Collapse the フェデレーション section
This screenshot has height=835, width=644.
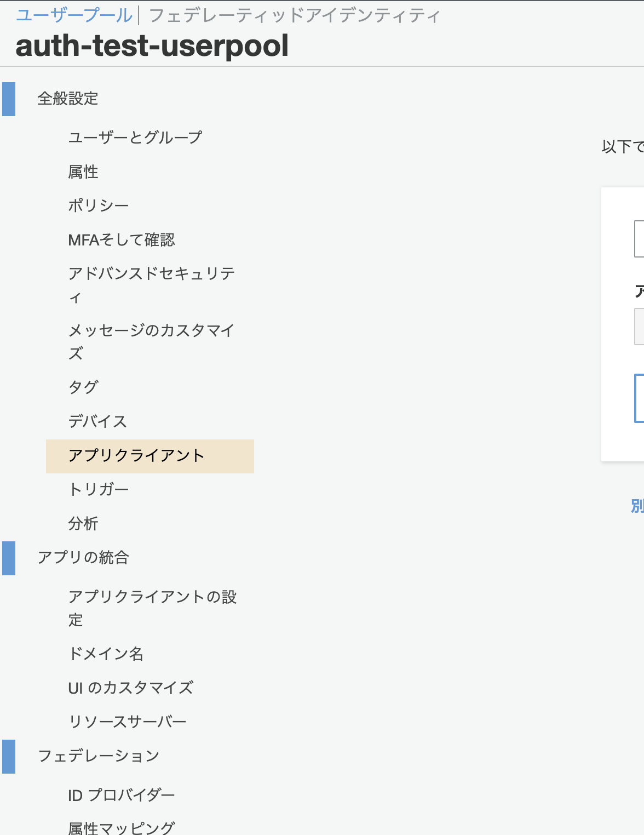(100, 755)
